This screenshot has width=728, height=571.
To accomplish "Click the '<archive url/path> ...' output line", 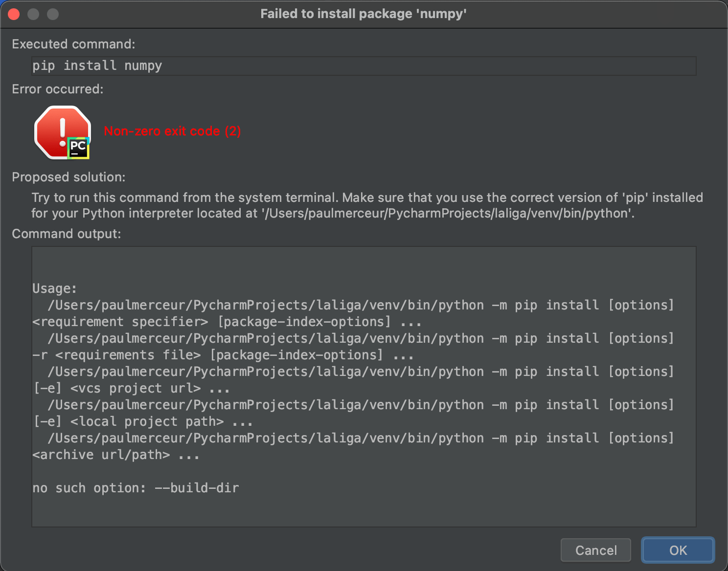I will pos(116,455).
